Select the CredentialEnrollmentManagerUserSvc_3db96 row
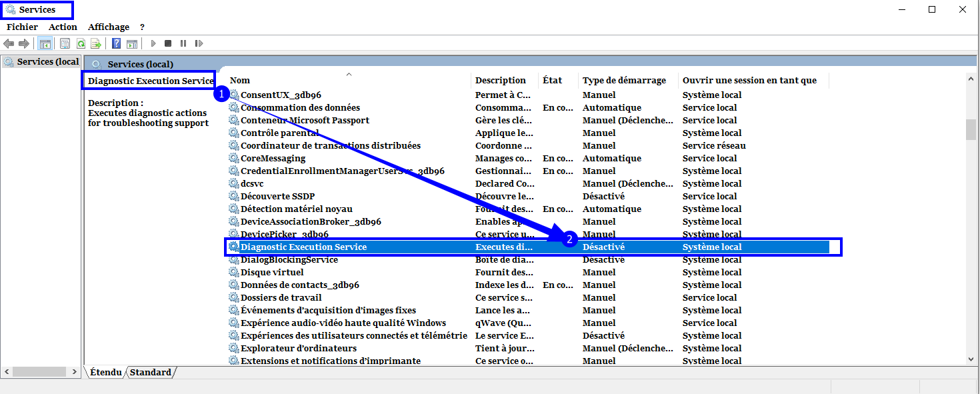 [x=342, y=171]
